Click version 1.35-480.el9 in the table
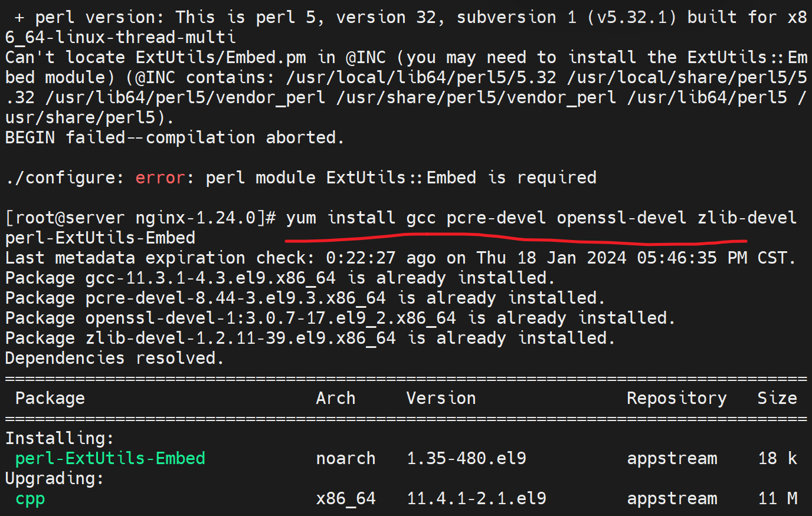 466,458
